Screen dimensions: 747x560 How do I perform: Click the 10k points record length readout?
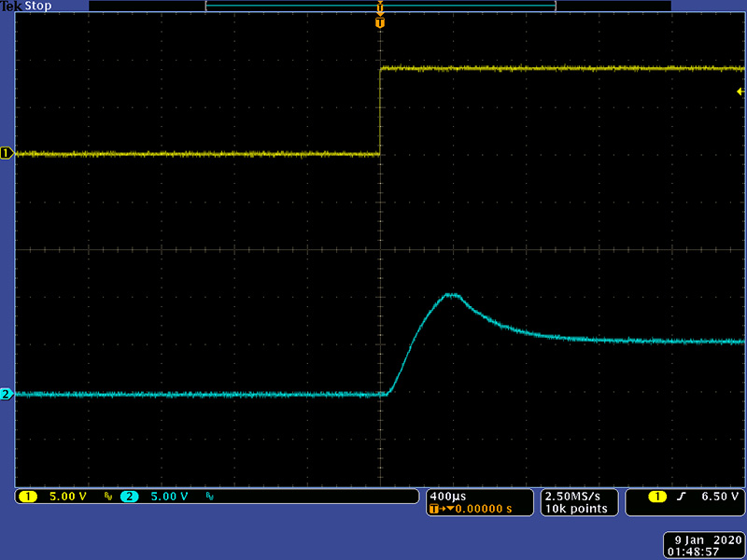click(576, 509)
